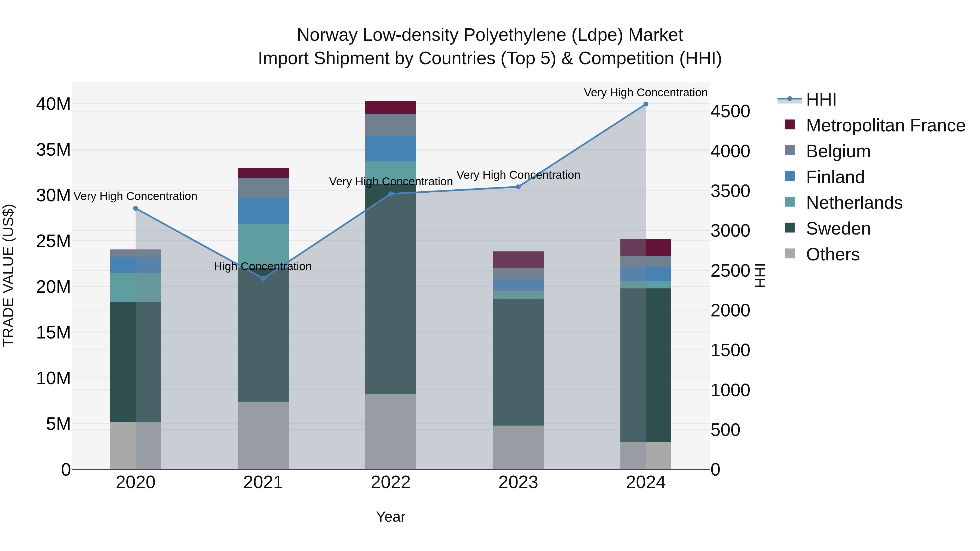The height and width of the screenshot is (551, 980).
Task: Click the 25M tick on trade value axis
Action: 53,241
